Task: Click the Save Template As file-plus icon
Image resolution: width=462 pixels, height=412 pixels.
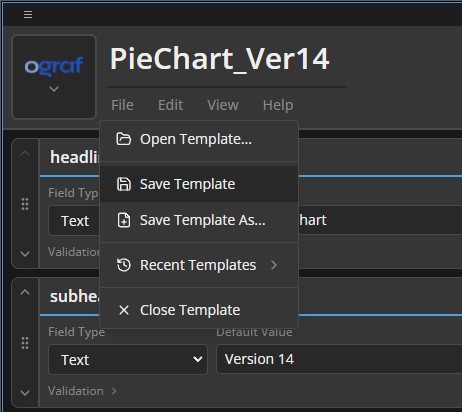Action: pos(124,220)
